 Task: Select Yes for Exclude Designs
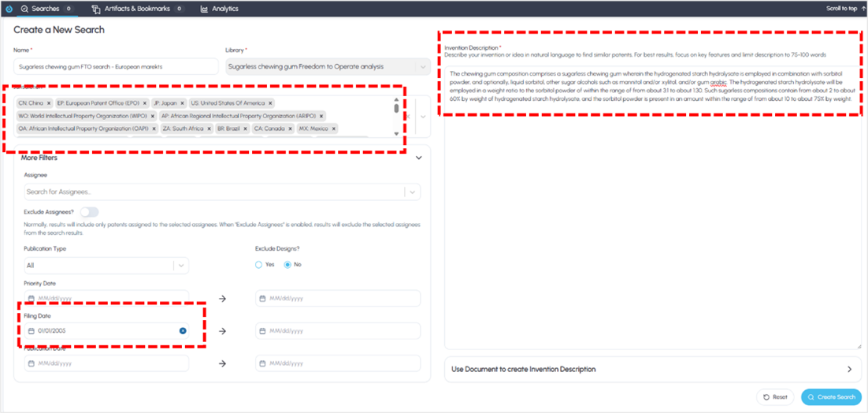258,265
